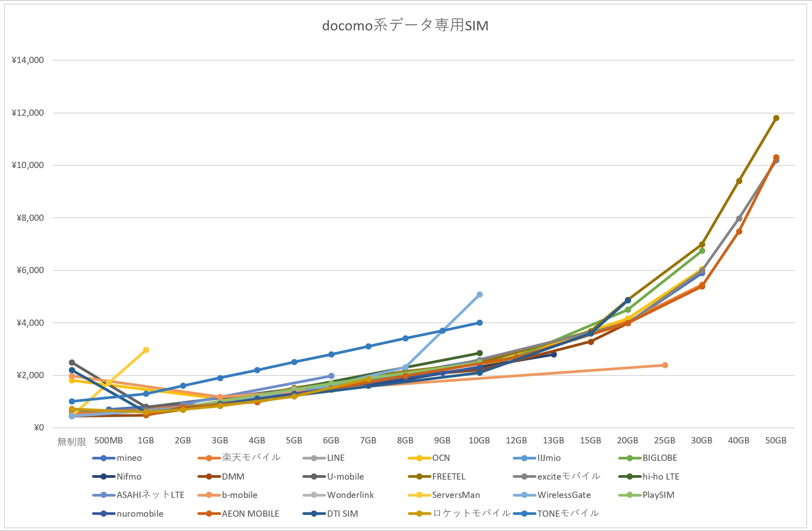Viewport: 812px width, 531px height.
Task: Select FREETEL's top data point at 50GB
Action: [x=776, y=118]
